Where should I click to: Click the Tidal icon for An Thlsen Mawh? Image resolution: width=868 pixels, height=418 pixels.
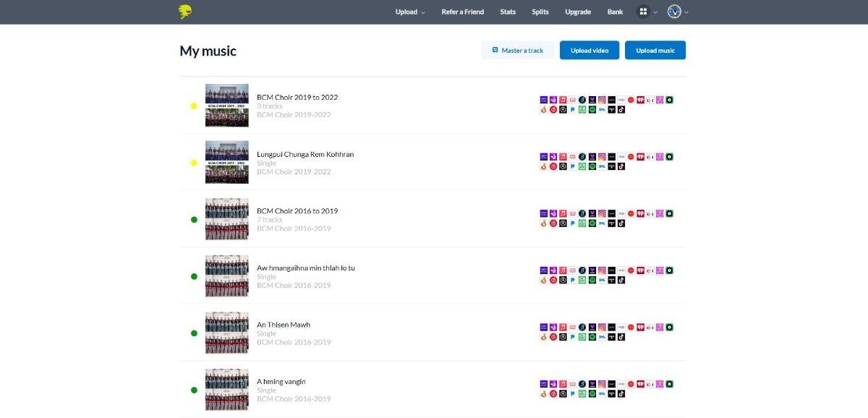611,337
